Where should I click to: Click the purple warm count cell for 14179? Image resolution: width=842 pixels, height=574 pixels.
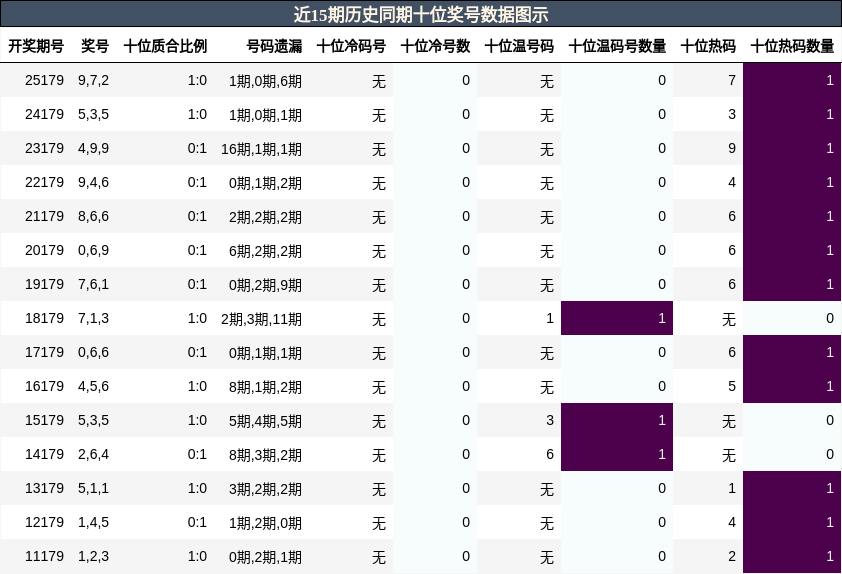(x=617, y=454)
